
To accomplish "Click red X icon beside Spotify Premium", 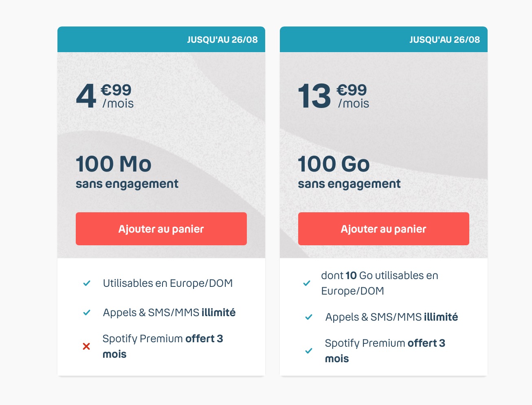I will [x=86, y=346].
